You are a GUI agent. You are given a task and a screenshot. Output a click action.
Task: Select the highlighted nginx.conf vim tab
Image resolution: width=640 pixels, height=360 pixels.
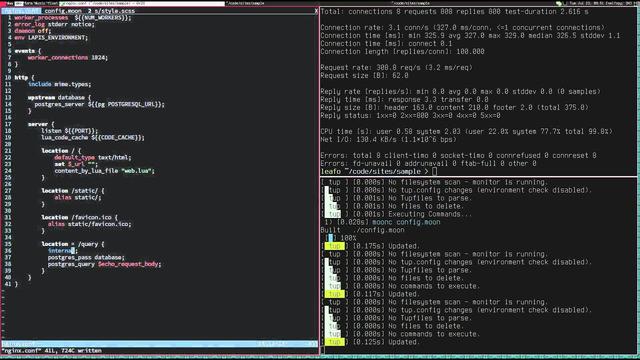[21, 11]
